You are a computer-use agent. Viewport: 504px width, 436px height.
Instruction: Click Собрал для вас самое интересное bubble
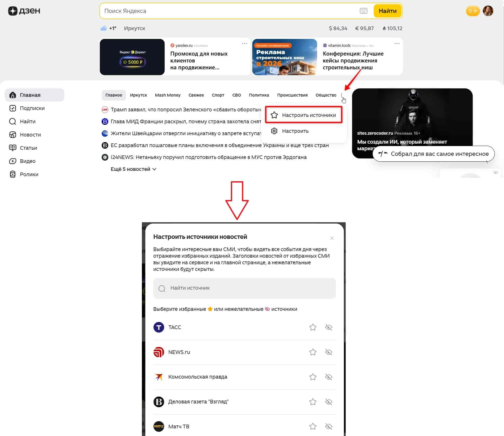pyautogui.click(x=434, y=154)
